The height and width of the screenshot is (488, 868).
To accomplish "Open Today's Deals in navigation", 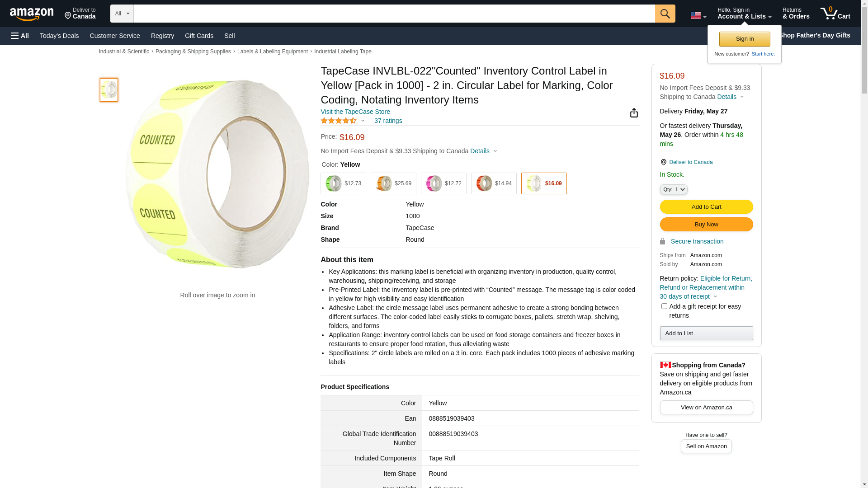I will [x=59, y=36].
